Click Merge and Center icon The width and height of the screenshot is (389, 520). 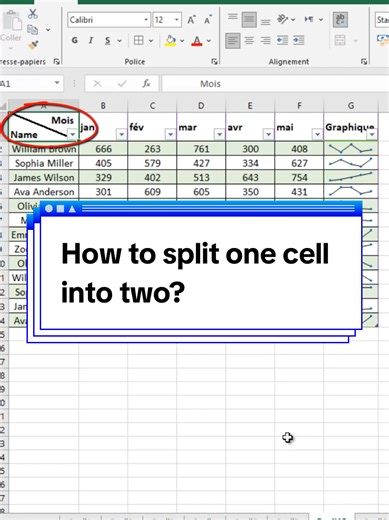[x=340, y=41]
